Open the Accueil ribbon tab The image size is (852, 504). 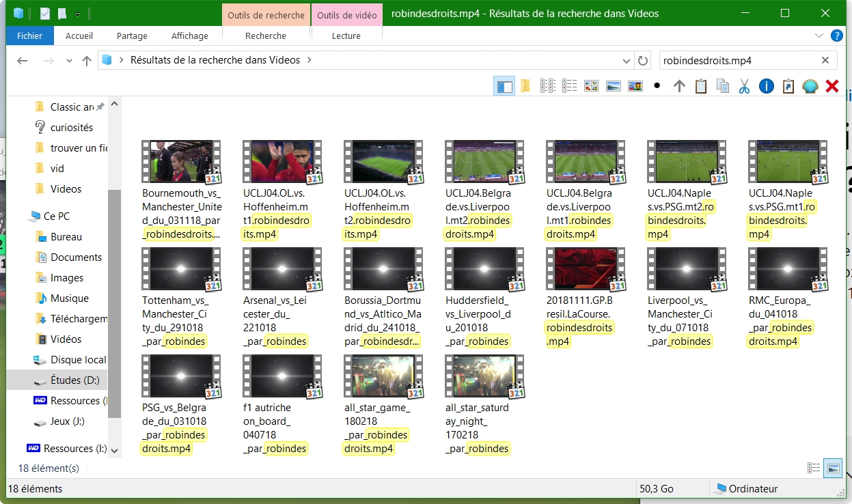[79, 36]
